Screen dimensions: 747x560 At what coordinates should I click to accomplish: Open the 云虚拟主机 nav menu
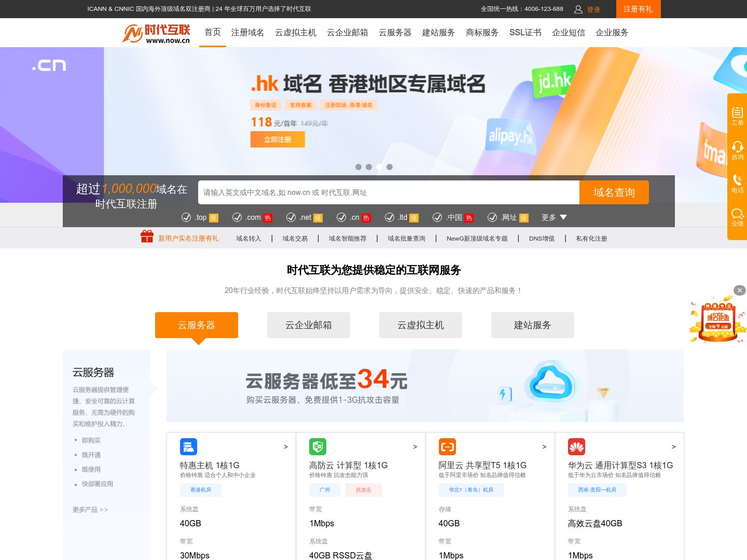point(296,32)
